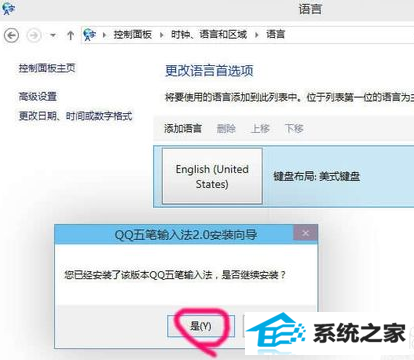
Task: Open 控制面板主页 link
Action: [47, 68]
